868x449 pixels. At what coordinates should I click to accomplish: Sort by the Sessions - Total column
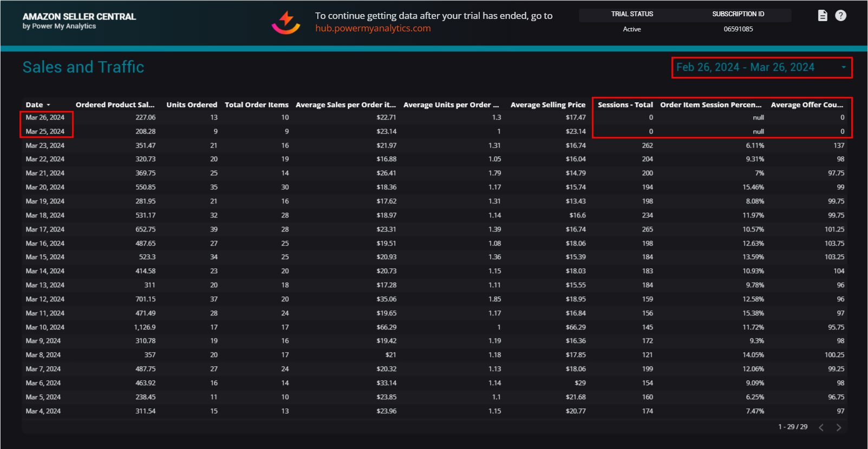point(625,105)
